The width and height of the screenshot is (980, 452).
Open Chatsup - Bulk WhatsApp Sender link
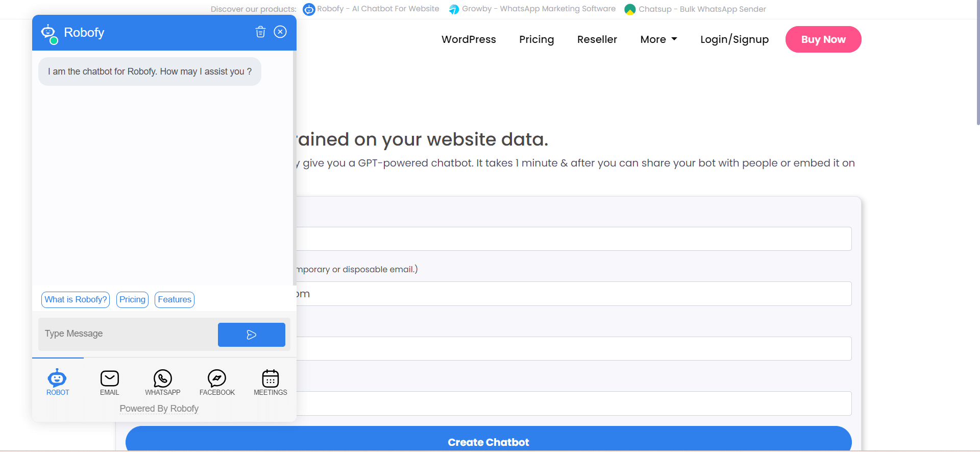702,9
